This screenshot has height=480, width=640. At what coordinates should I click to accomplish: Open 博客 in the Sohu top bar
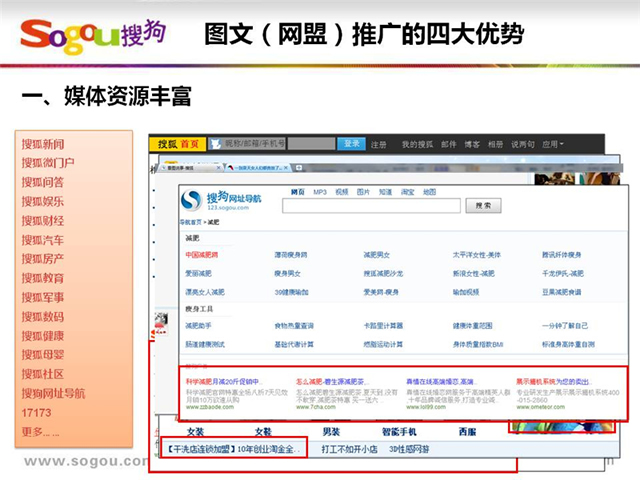472,145
